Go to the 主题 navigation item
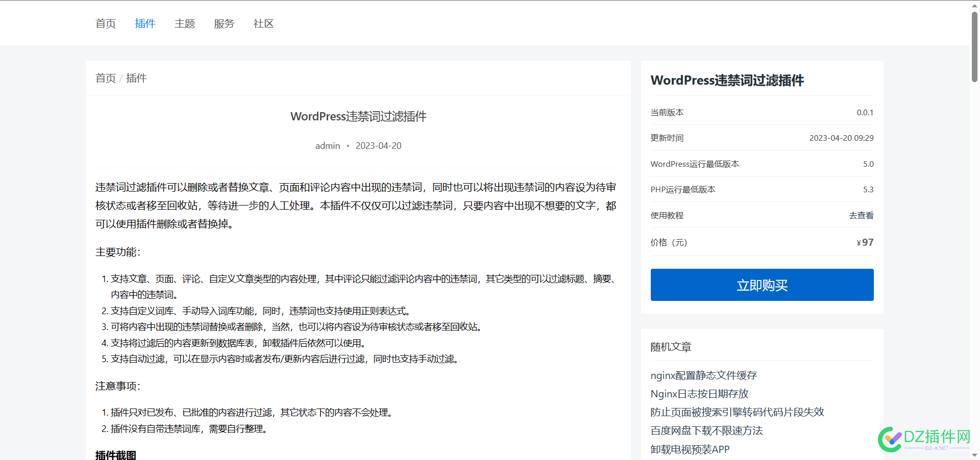 click(x=185, y=23)
